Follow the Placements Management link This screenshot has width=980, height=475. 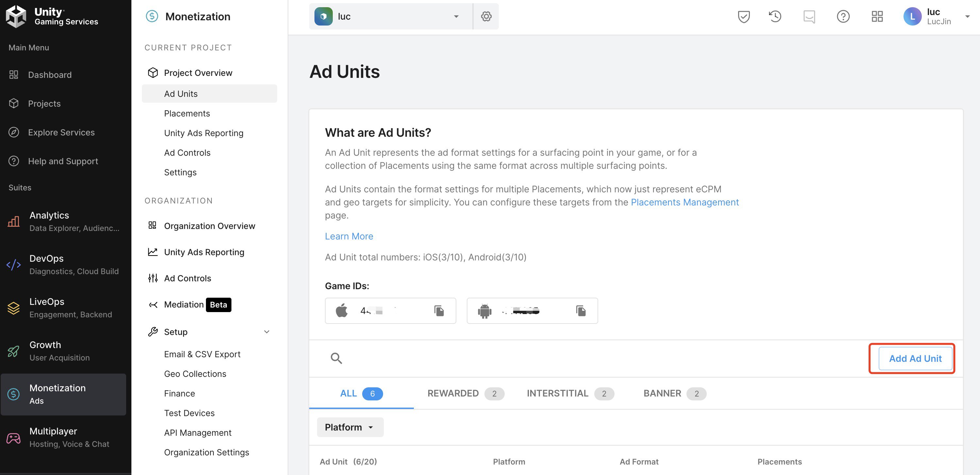[x=684, y=202]
